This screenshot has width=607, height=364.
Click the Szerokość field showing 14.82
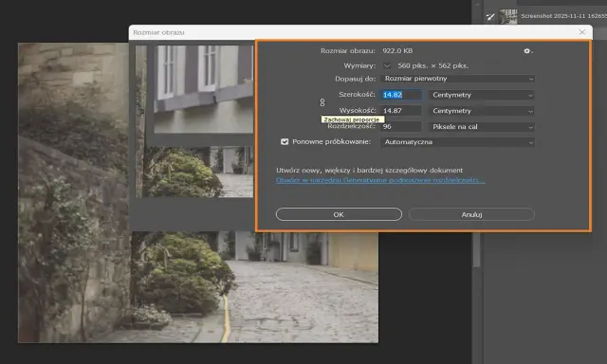(400, 95)
